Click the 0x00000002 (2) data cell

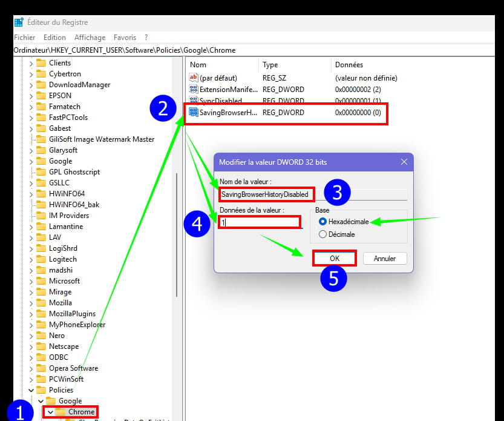coord(358,89)
